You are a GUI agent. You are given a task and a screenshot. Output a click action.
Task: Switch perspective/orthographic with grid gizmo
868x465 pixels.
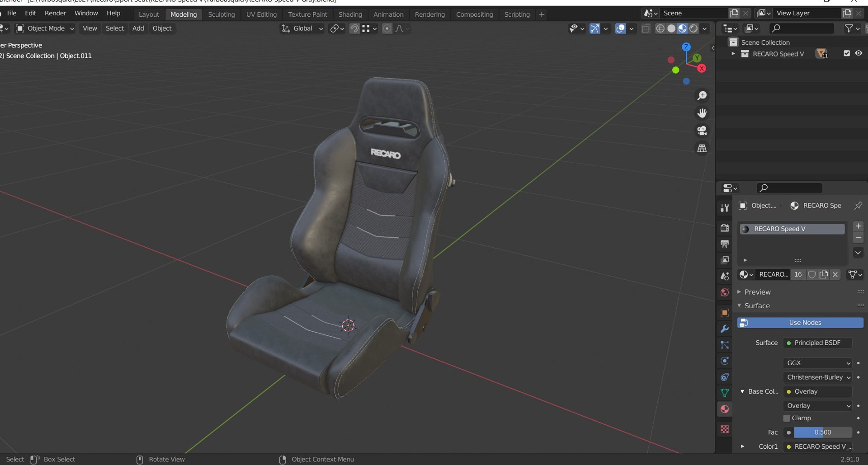click(702, 148)
